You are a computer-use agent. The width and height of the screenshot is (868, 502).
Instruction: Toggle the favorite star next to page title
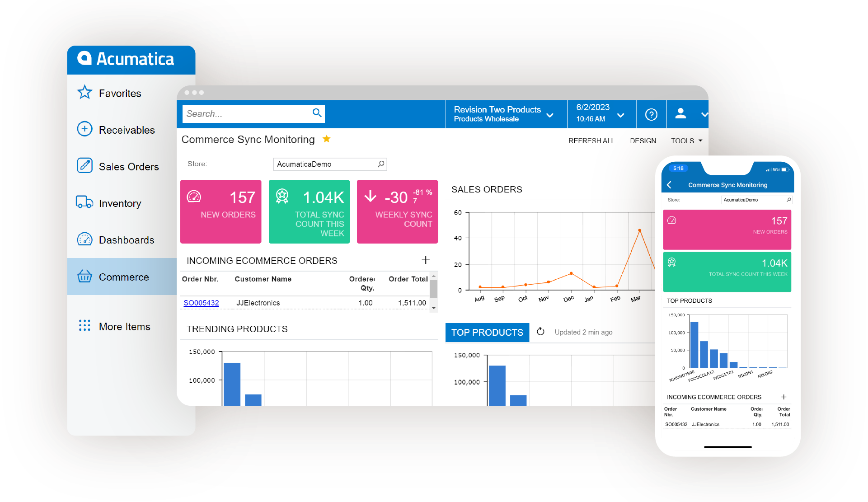click(327, 139)
